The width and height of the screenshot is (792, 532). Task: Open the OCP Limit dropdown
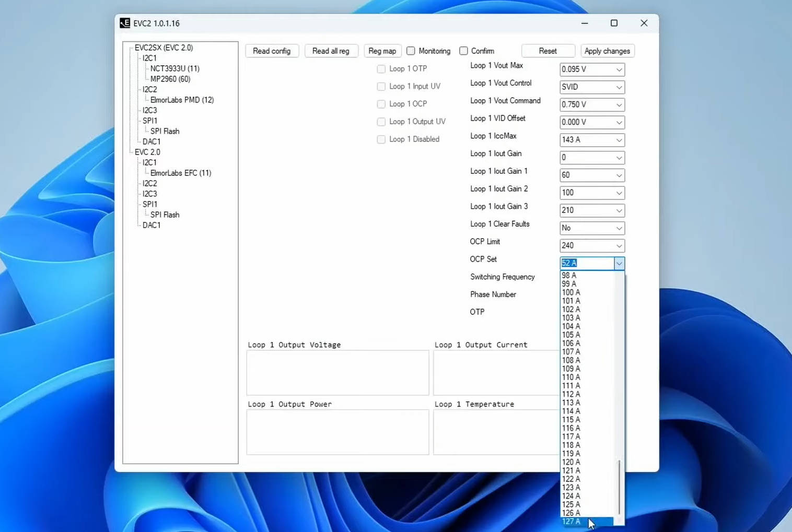pyautogui.click(x=592, y=245)
